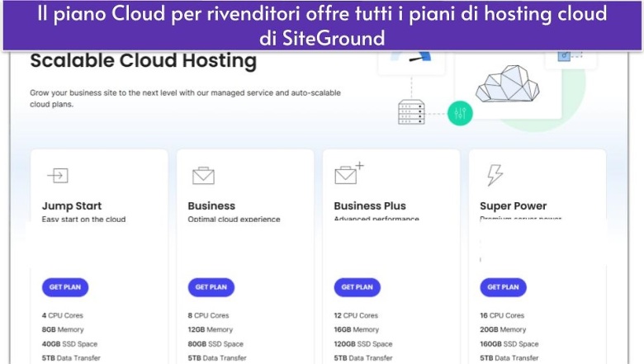Get the Business Plus plan

pyautogui.click(x=357, y=287)
